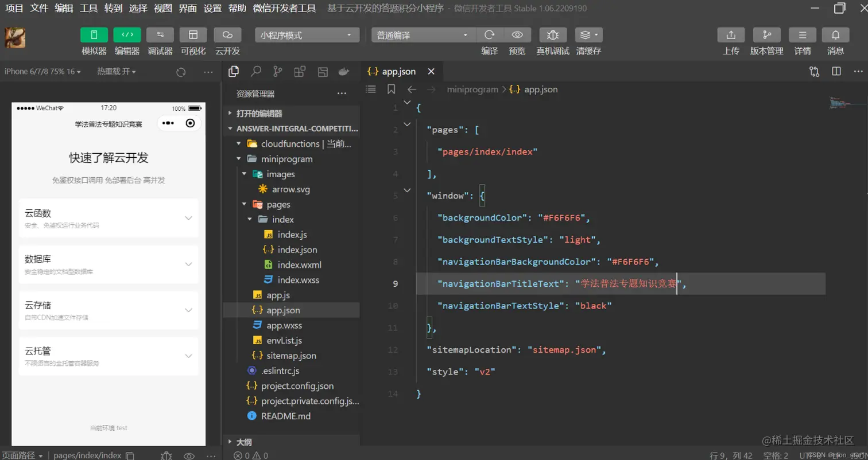Open simulator more options ellipsis

point(208,72)
